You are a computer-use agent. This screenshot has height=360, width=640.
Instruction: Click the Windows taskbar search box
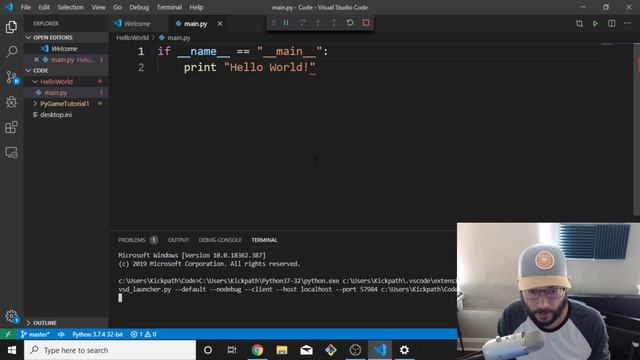tap(110, 350)
